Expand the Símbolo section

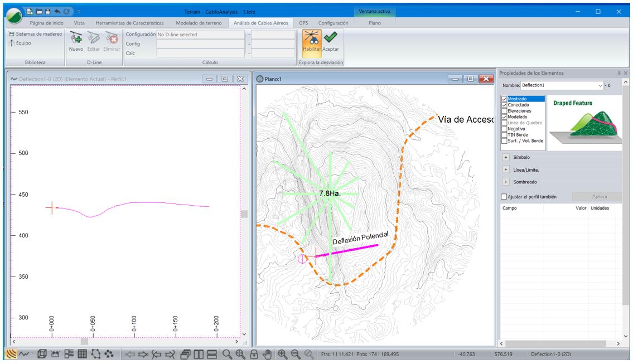(x=506, y=157)
